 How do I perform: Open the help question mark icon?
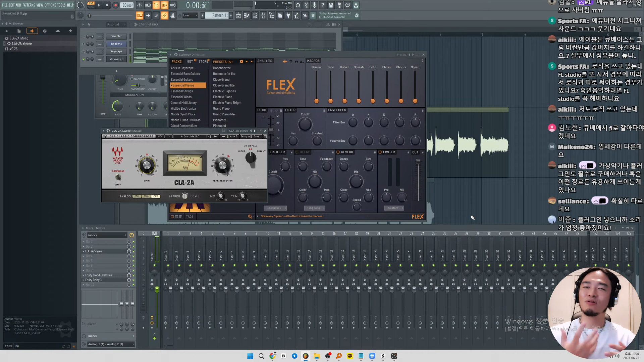323,5
